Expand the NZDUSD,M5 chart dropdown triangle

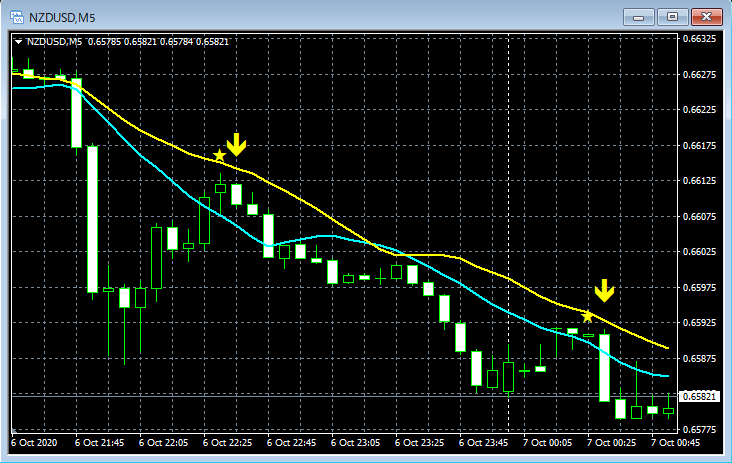pos(18,42)
